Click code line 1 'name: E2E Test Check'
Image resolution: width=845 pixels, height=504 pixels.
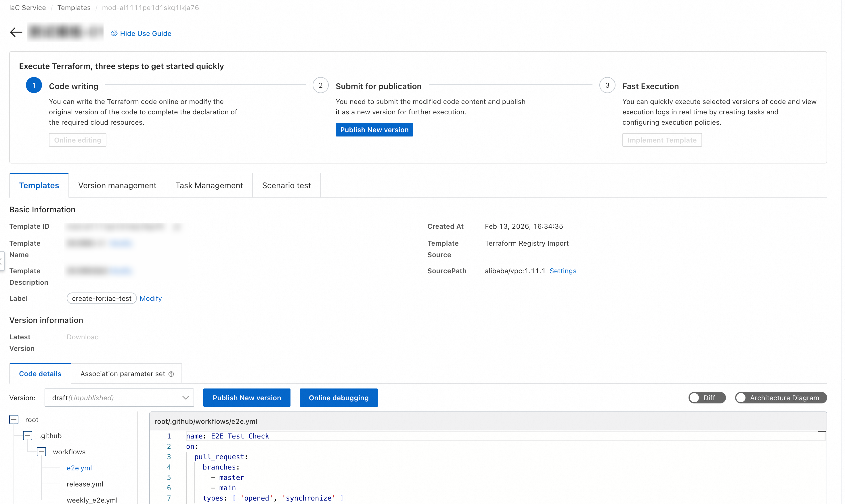(x=227, y=436)
